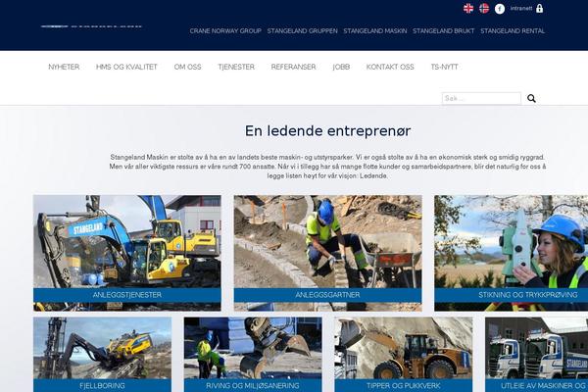Image resolution: width=588 pixels, height=392 pixels.
Task: Switch language with the Norwegian flag icon
Action: pos(484,8)
